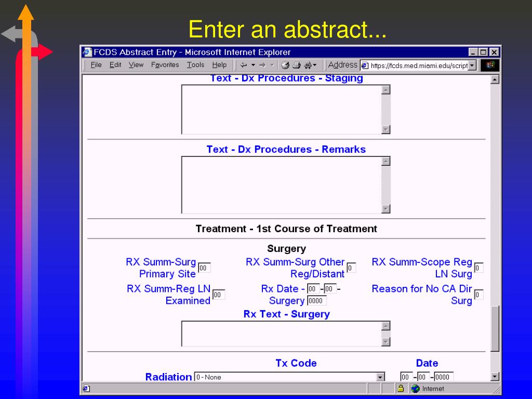
Task: Click Rx Text Surgery scroll up arrow
Action: tap(386, 326)
